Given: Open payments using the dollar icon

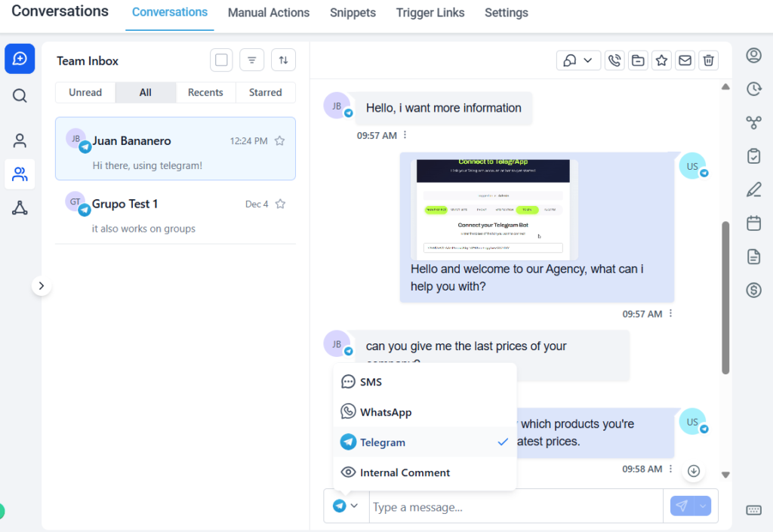Looking at the screenshot, I should 753,290.
